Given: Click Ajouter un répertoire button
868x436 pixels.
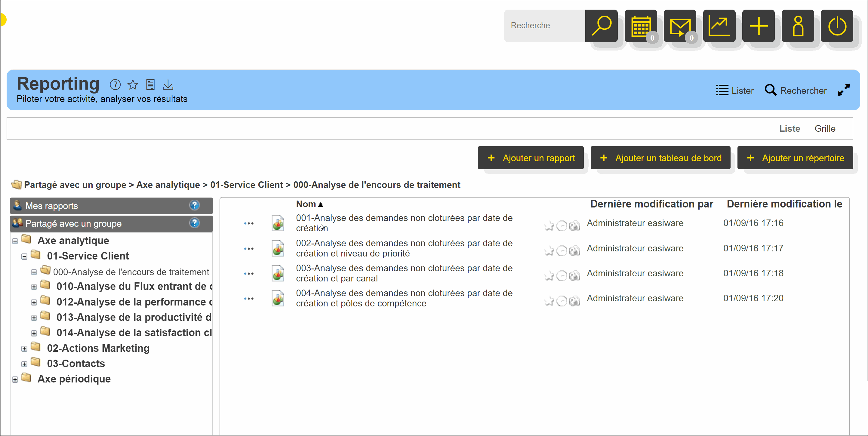Looking at the screenshot, I should pyautogui.click(x=795, y=158).
